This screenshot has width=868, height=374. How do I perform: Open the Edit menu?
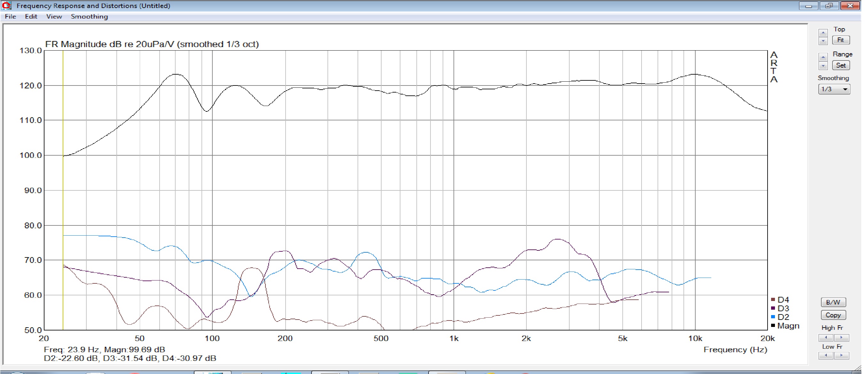[31, 17]
